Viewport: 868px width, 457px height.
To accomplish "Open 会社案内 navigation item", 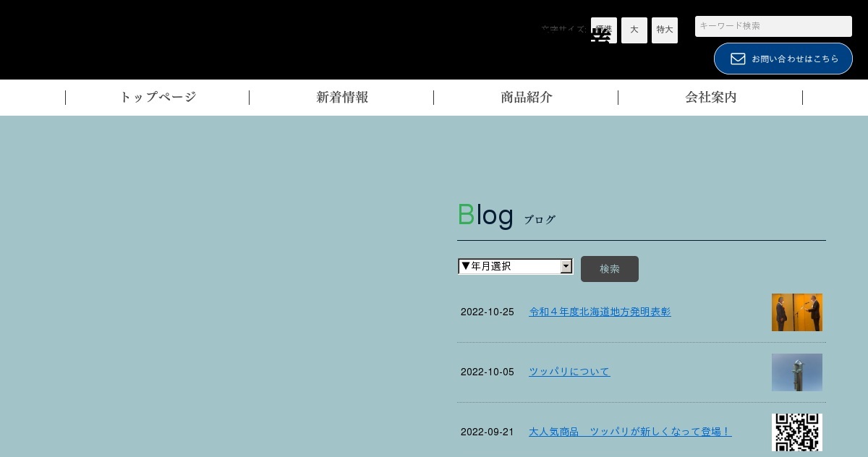I will [711, 98].
